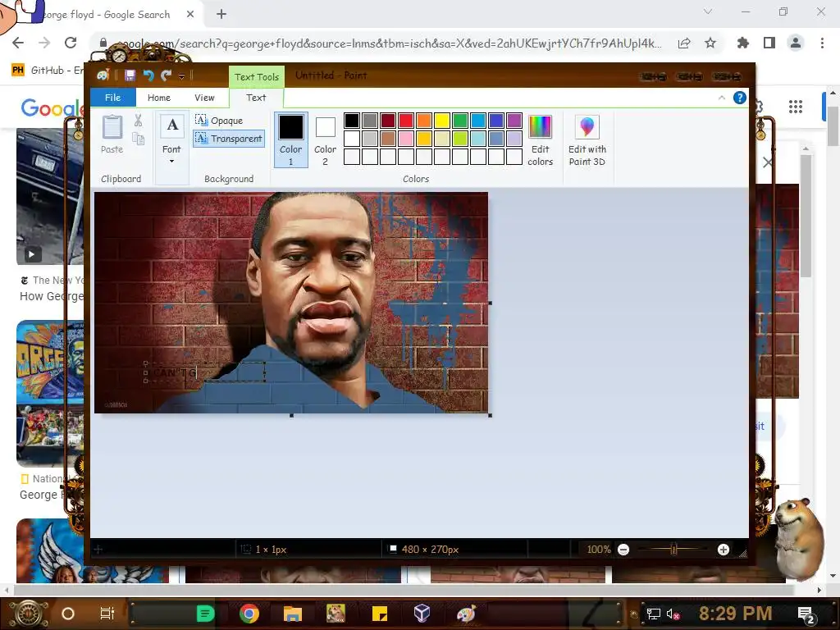Viewport: 840px width, 630px height.
Task: Close the george floyd Google Search tab
Action: [x=190, y=15]
